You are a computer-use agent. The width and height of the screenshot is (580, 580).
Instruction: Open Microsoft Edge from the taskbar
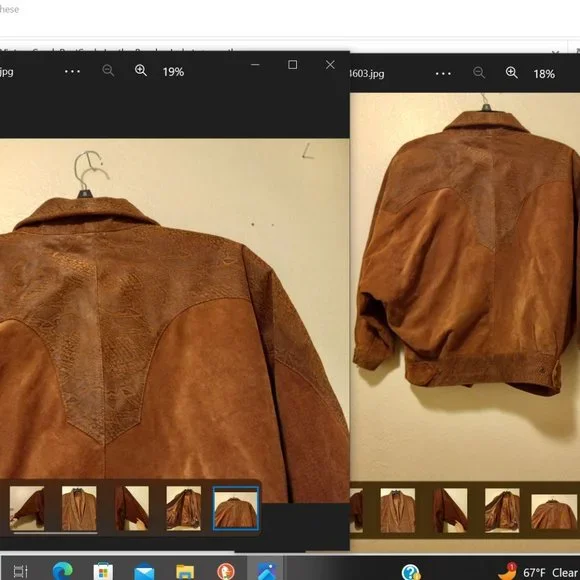(x=63, y=570)
